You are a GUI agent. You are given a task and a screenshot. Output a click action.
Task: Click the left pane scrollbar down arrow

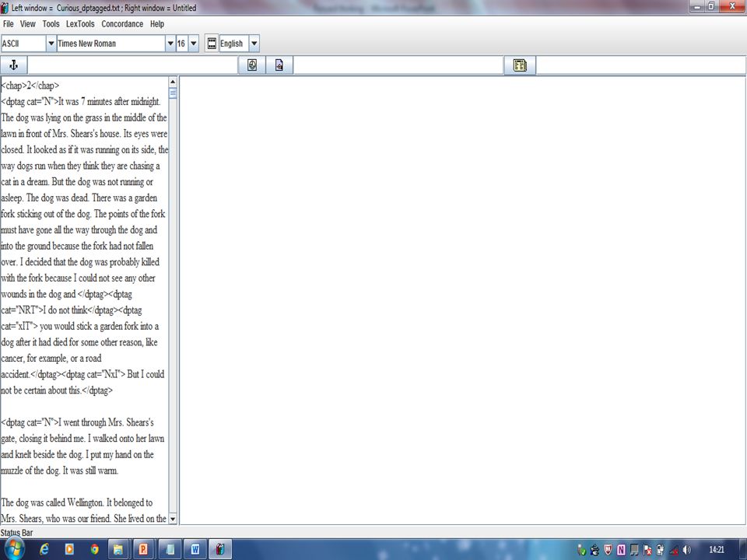173,519
